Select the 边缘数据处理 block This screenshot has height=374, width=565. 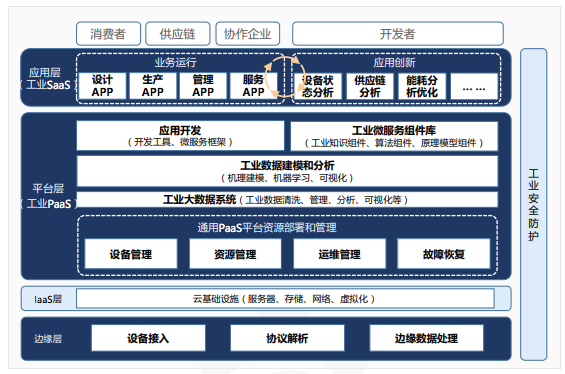pyautogui.click(x=426, y=338)
